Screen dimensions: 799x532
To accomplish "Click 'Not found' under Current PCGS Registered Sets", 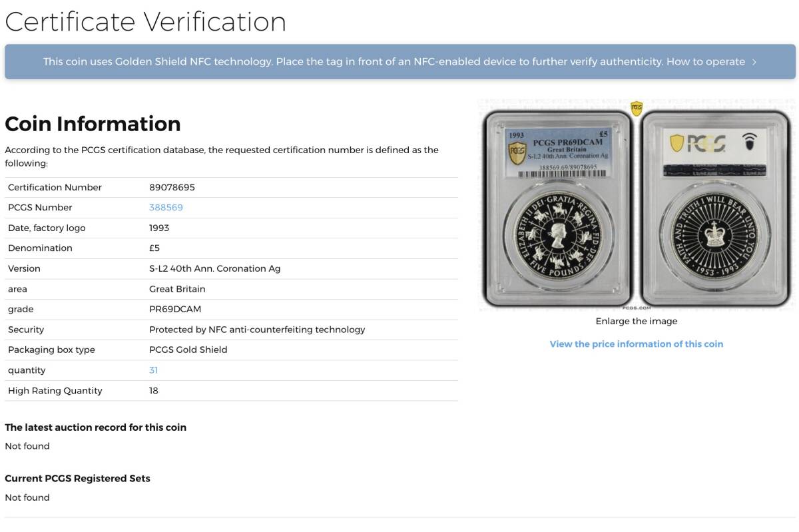I will 27,497.
